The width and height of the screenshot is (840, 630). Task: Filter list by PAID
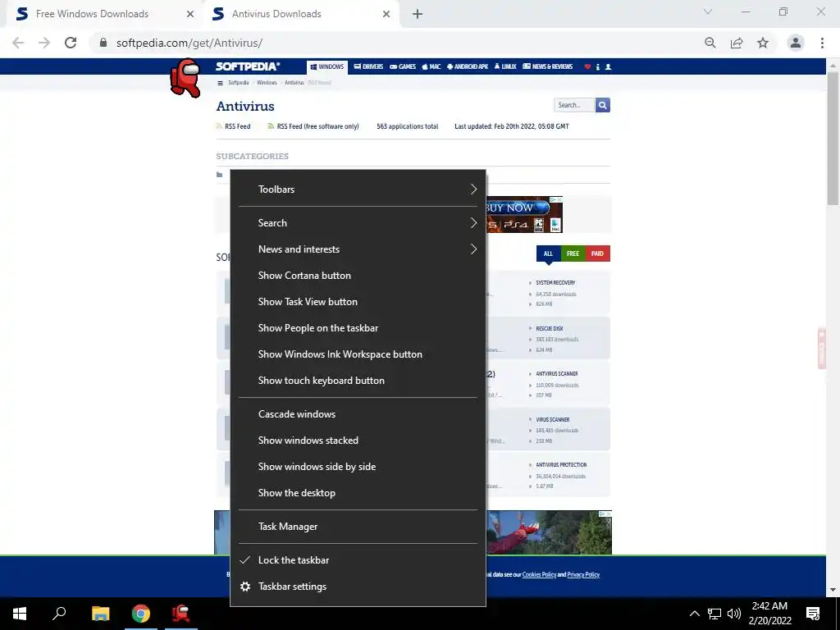click(x=598, y=253)
